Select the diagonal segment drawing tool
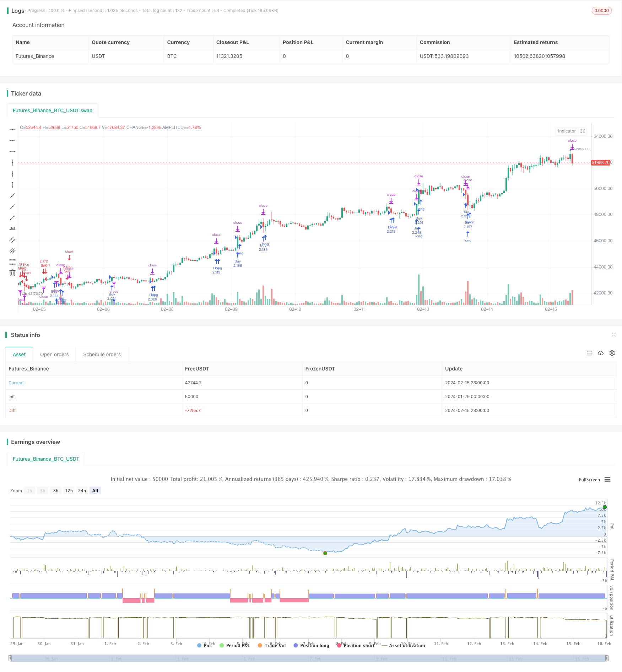 [x=12, y=218]
